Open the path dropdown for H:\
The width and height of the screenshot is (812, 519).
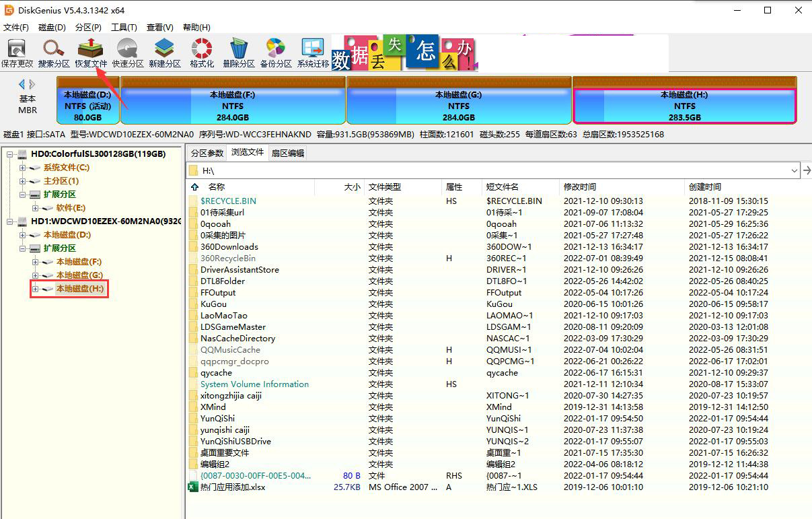point(795,171)
